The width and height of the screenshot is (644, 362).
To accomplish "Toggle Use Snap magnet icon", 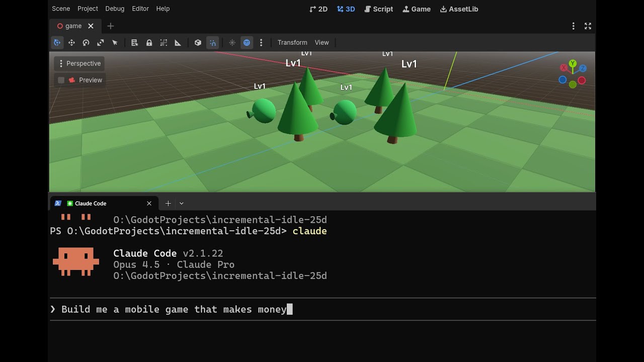I will pyautogui.click(x=213, y=43).
